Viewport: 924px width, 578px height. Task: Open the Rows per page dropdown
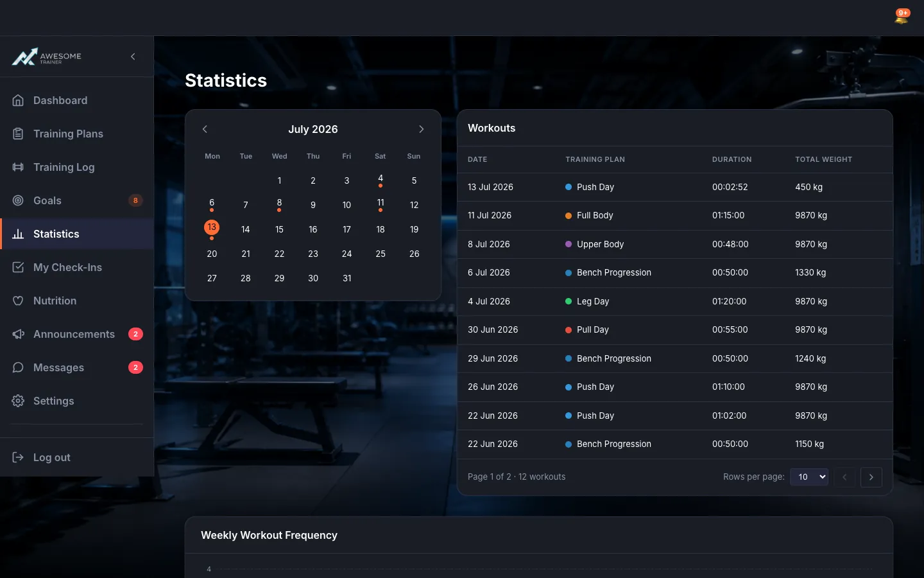tap(809, 477)
